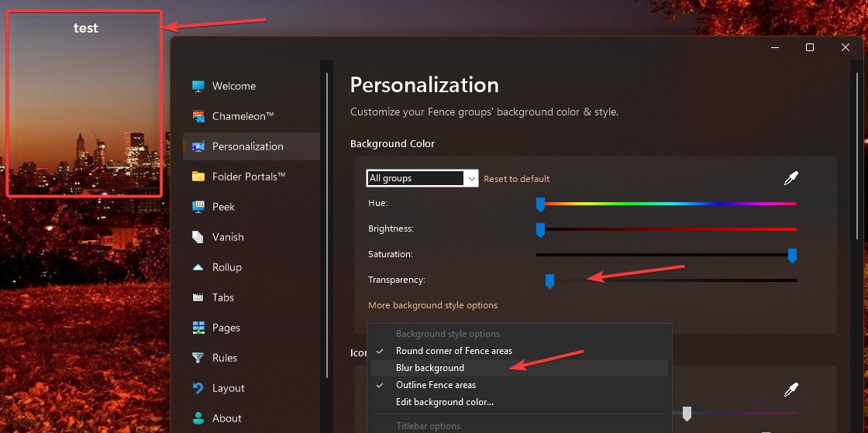
Task: Enable the Blur background option
Action: 430,368
